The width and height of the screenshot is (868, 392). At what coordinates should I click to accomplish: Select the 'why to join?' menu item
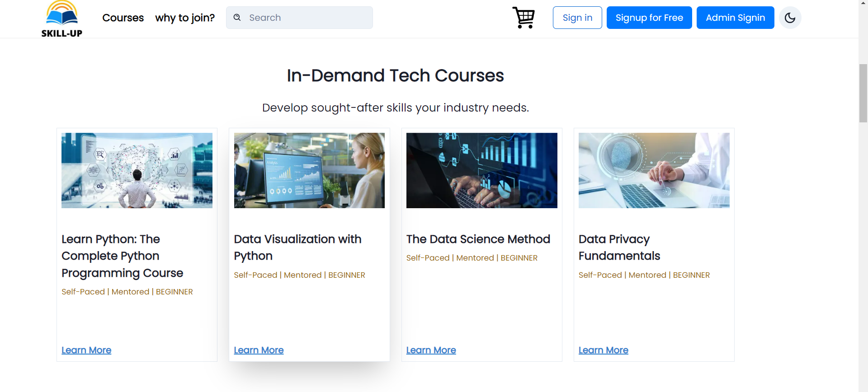pyautogui.click(x=185, y=18)
